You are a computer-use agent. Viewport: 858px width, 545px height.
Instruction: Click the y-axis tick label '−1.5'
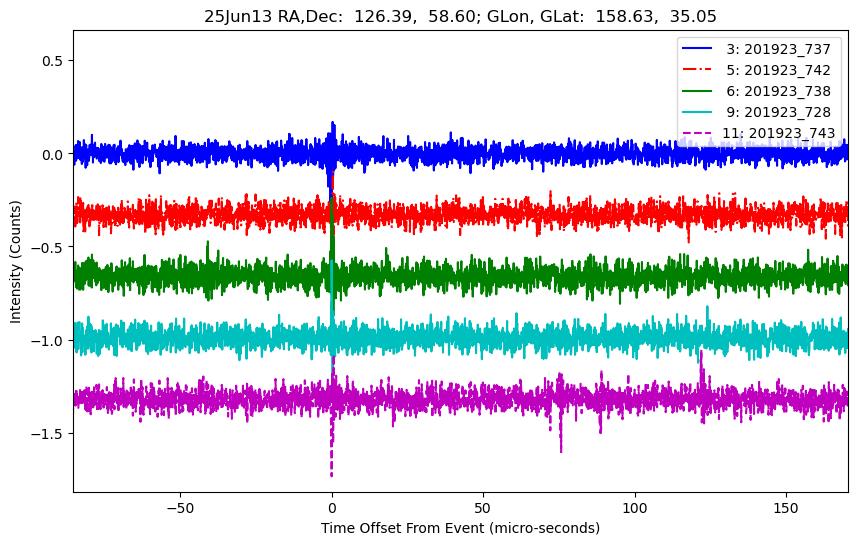(x=47, y=434)
